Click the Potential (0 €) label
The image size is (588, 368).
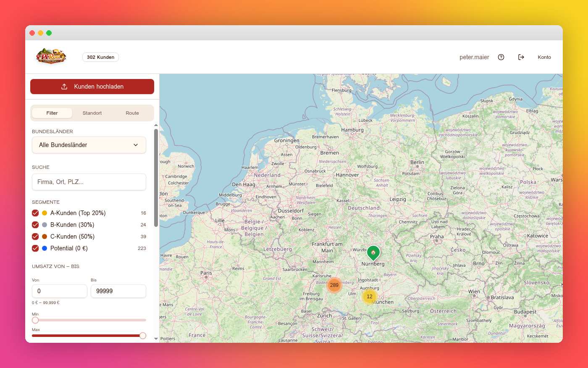pos(69,248)
